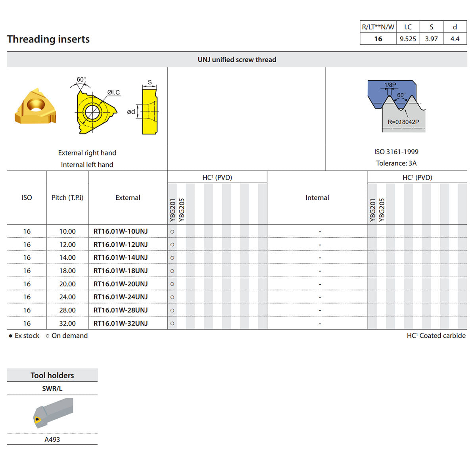
Task: Select part number RT16.01W-32UNJ
Action: [121, 323]
